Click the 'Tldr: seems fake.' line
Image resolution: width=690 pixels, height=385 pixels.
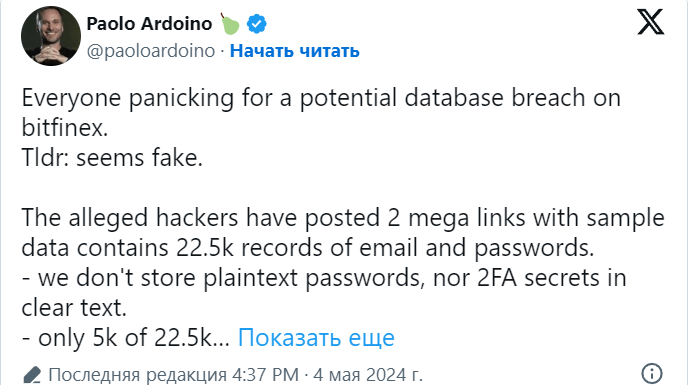(112, 158)
